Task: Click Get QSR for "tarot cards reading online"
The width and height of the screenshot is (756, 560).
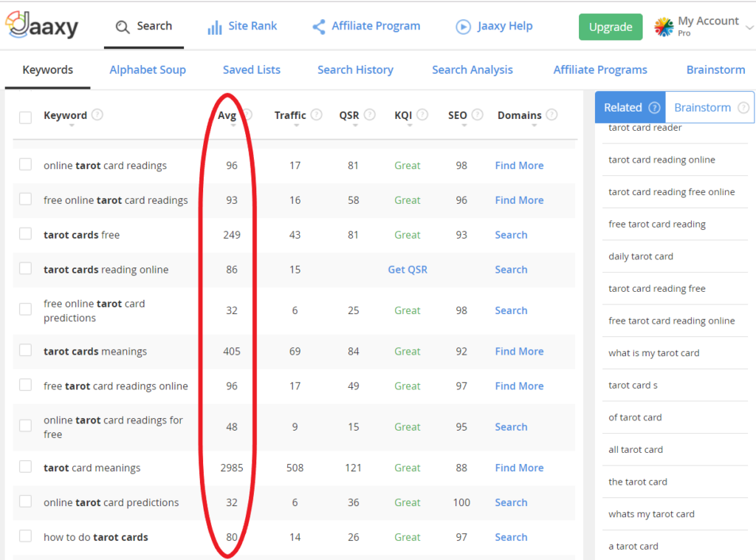Action: [408, 270]
